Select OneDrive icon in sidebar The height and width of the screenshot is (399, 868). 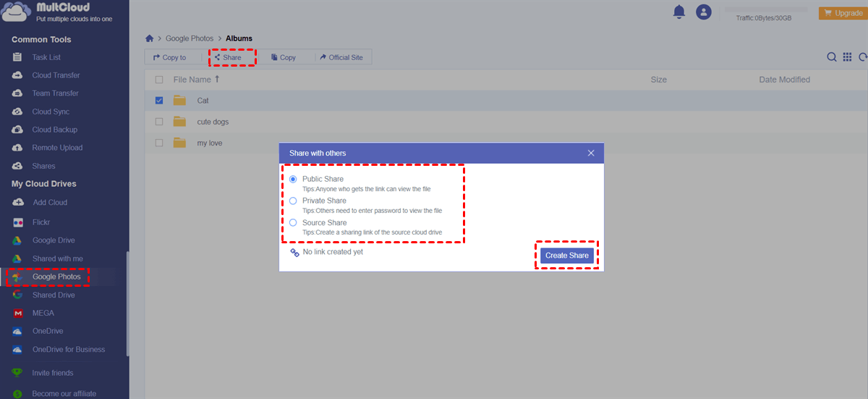point(17,331)
